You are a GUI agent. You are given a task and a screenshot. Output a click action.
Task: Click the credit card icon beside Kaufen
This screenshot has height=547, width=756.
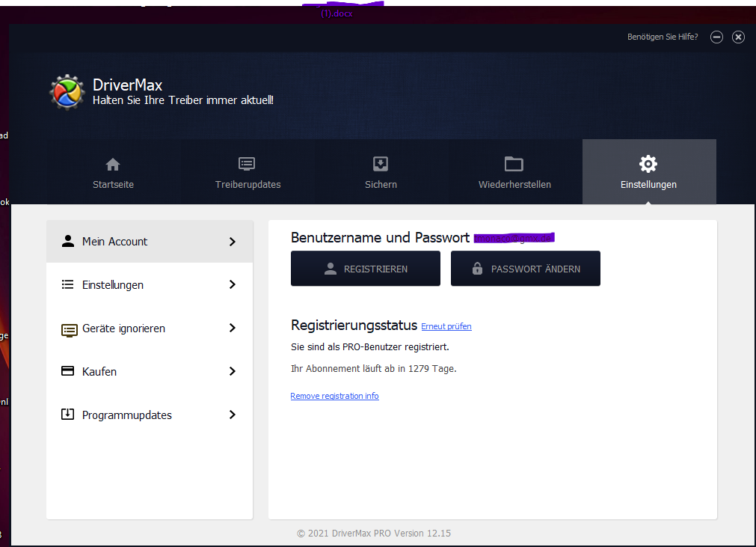coord(68,371)
